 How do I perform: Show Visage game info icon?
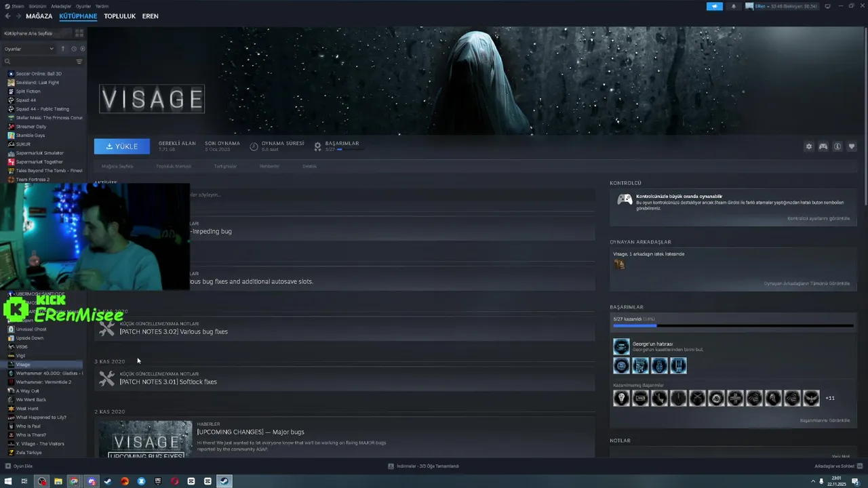pyautogui.click(x=837, y=146)
